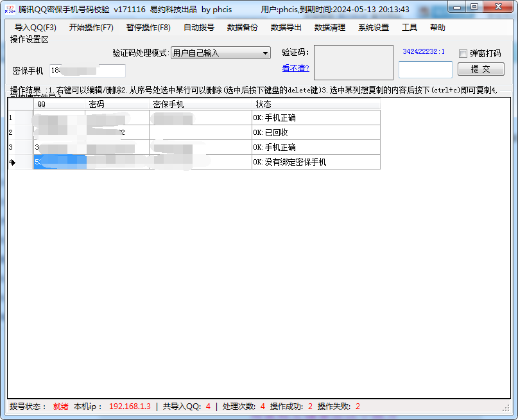Click the 提交 button

point(481,69)
